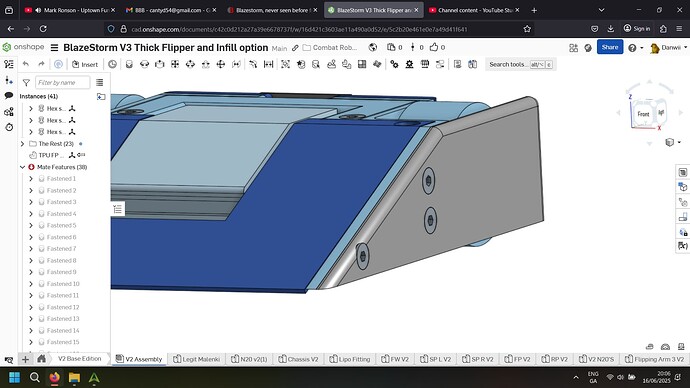This screenshot has height=388, width=690.
Task: Click the Front face of the view cube
Action: pos(643,114)
